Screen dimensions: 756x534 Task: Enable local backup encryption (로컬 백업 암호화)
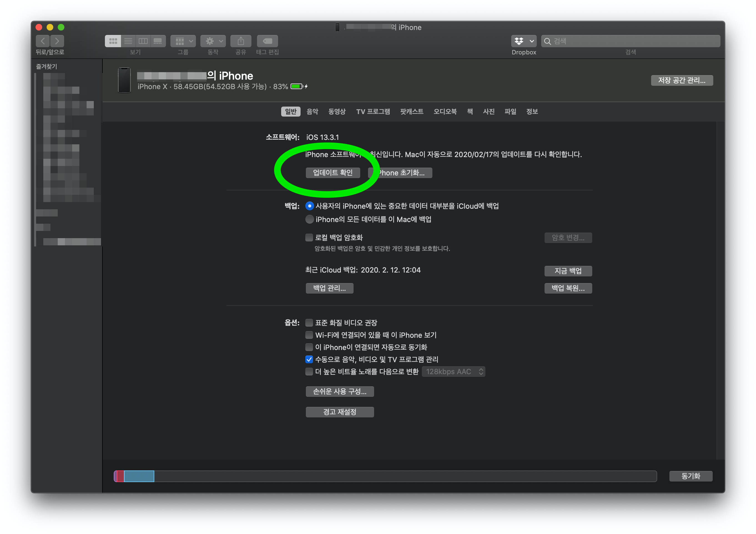[x=309, y=237]
